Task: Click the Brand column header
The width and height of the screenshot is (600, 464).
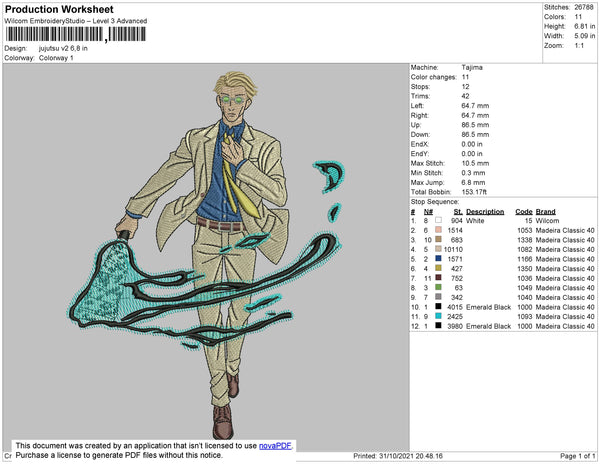Action: pyautogui.click(x=545, y=212)
